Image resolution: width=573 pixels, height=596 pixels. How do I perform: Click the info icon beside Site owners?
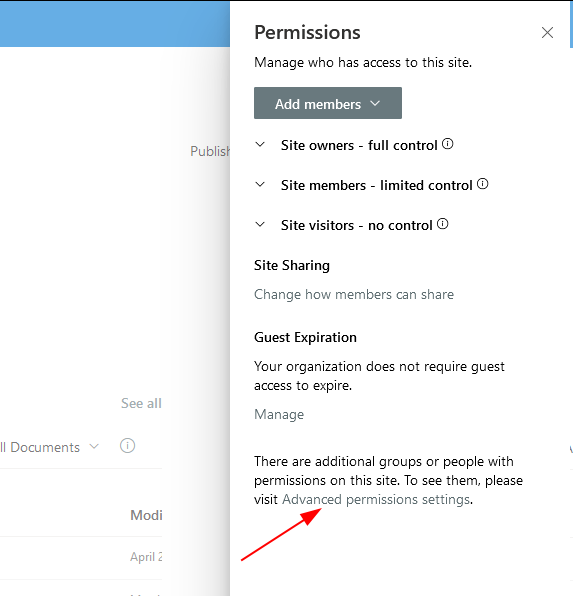pos(448,144)
